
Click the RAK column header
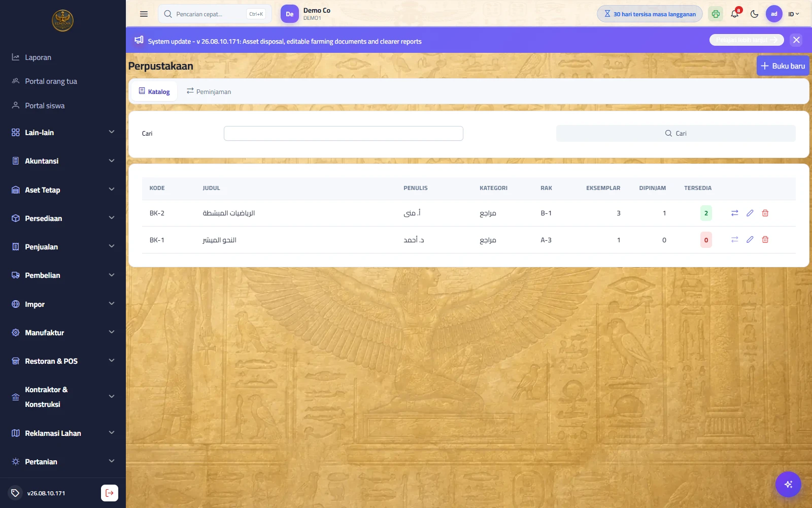(x=546, y=188)
